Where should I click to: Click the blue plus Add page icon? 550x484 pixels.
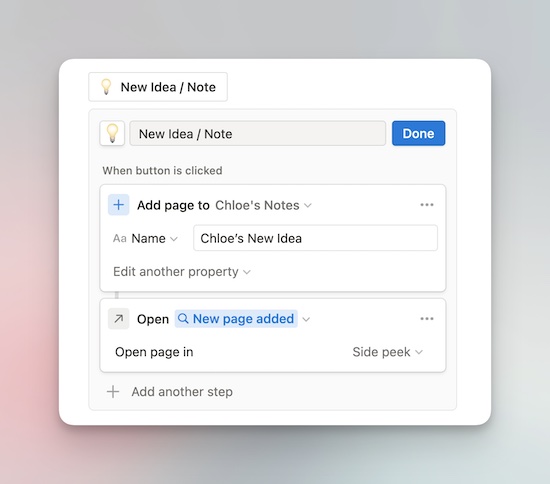[119, 205]
